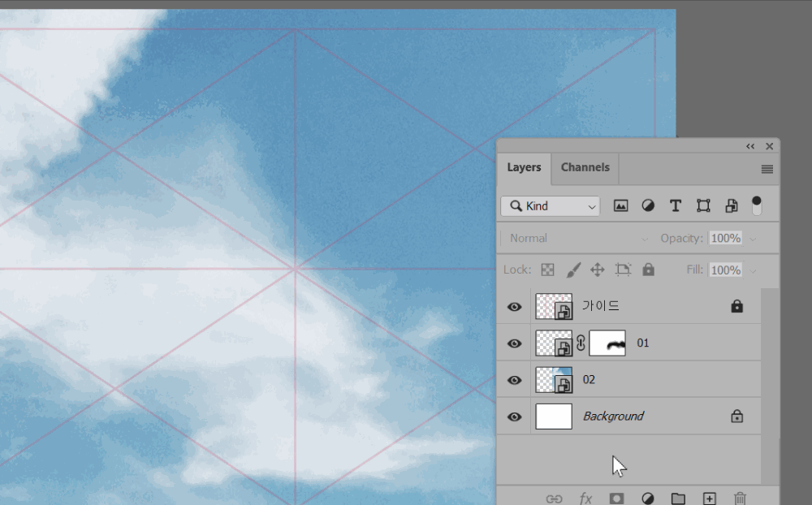The image size is (812, 505).
Task: Click the Layers panel vertical scrollbar
Action: 770,386
